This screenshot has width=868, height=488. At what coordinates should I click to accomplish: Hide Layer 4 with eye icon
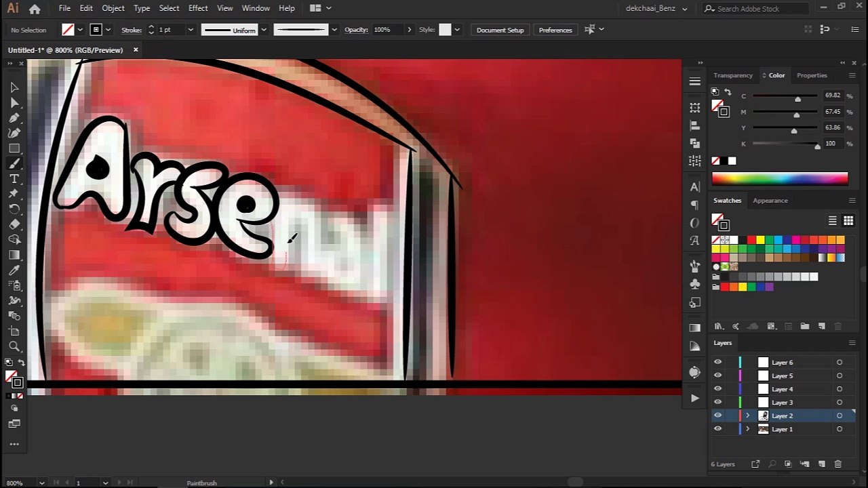click(x=717, y=389)
